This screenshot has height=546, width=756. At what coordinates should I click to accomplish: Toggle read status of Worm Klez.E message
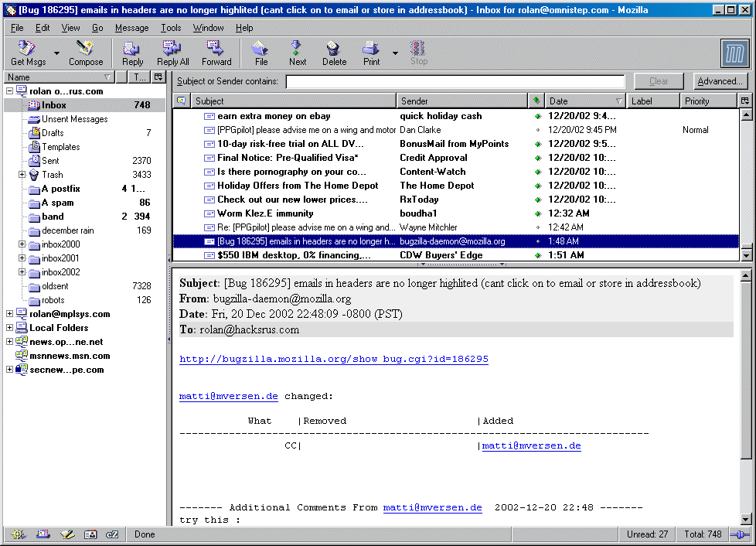tap(537, 213)
